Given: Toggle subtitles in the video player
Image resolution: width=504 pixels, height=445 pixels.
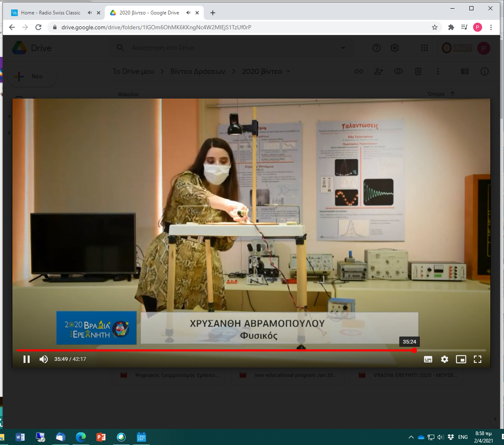Looking at the screenshot, I should click(x=428, y=359).
